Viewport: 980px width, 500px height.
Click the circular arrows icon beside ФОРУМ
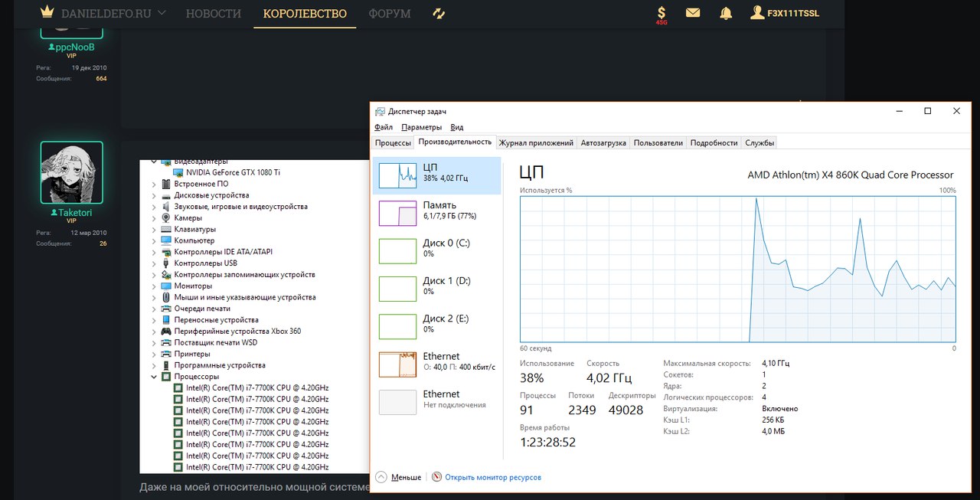pyautogui.click(x=439, y=14)
